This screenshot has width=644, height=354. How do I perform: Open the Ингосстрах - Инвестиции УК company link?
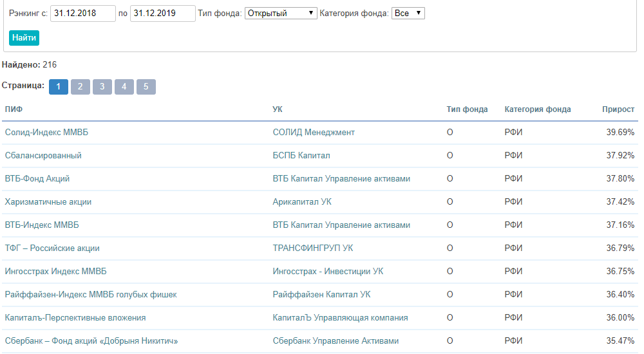[x=328, y=272]
